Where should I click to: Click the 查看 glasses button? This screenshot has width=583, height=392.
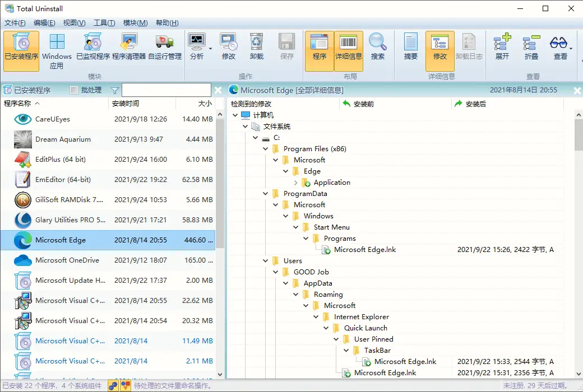559,47
